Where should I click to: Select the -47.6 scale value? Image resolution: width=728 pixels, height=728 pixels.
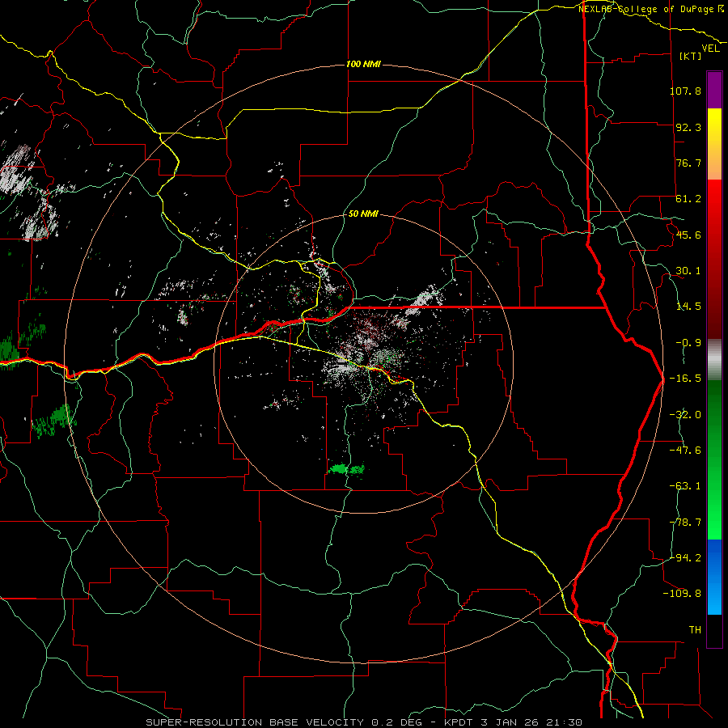tap(685, 451)
